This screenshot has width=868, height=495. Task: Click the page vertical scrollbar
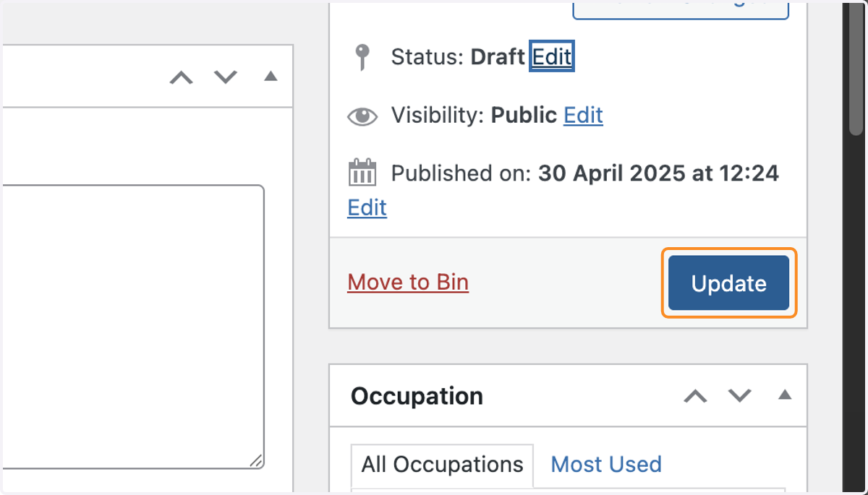(855, 69)
